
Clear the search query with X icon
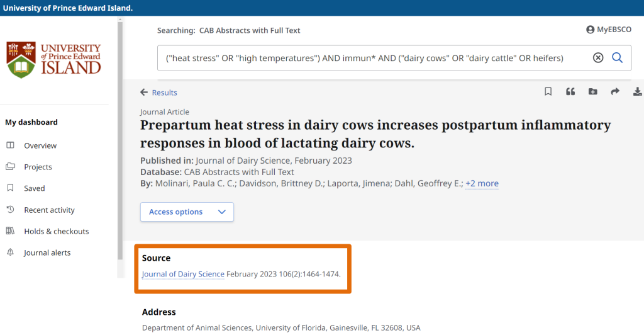[x=598, y=58]
